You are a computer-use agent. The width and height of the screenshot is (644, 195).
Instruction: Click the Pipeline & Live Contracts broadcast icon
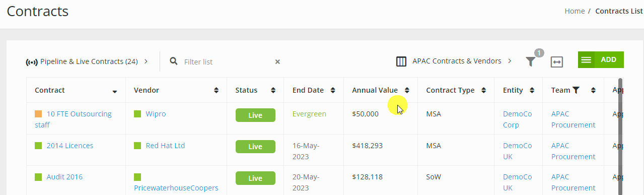point(31,62)
